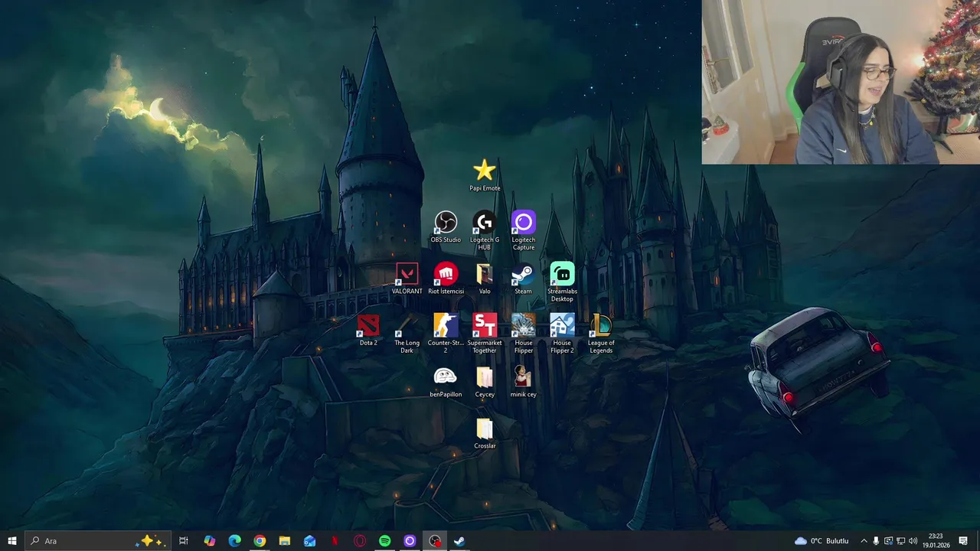Open Riot İstemcisi desktop shortcut
Image resolution: width=980 pixels, height=551 pixels.
click(x=446, y=279)
